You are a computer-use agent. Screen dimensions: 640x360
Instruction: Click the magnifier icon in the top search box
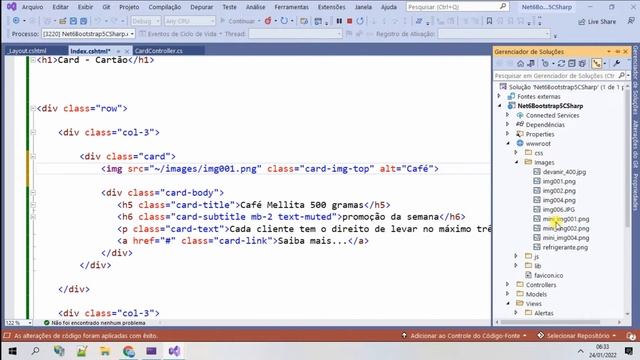(x=503, y=7)
